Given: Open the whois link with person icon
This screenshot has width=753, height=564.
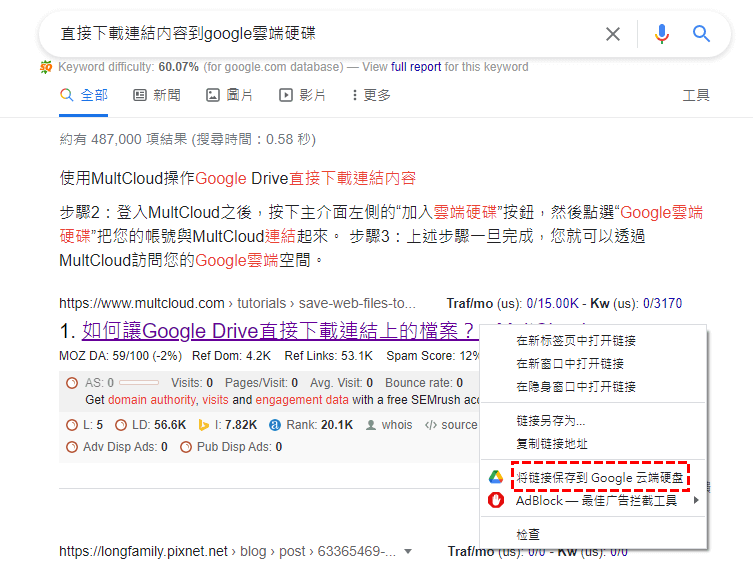Looking at the screenshot, I should click(x=389, y=425).
